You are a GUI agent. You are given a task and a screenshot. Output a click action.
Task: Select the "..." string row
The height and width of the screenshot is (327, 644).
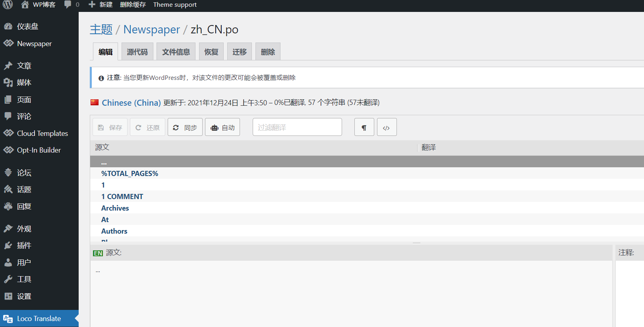367,162
